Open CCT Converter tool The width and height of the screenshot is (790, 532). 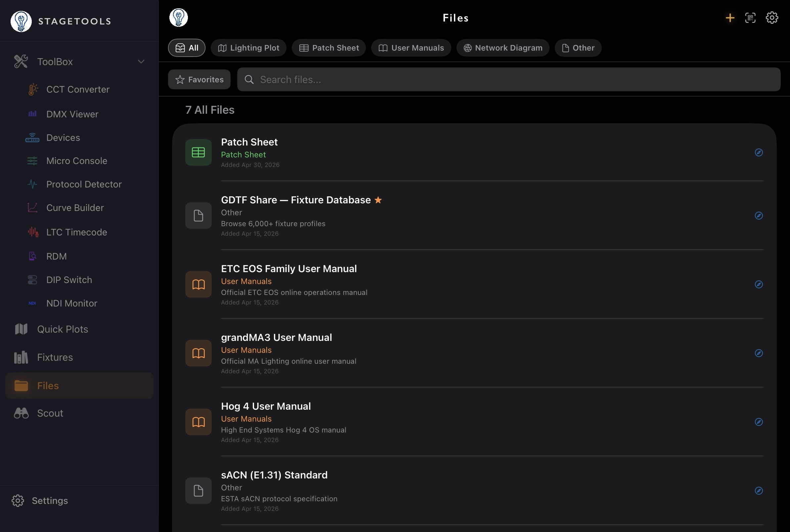tap(78, 89)
